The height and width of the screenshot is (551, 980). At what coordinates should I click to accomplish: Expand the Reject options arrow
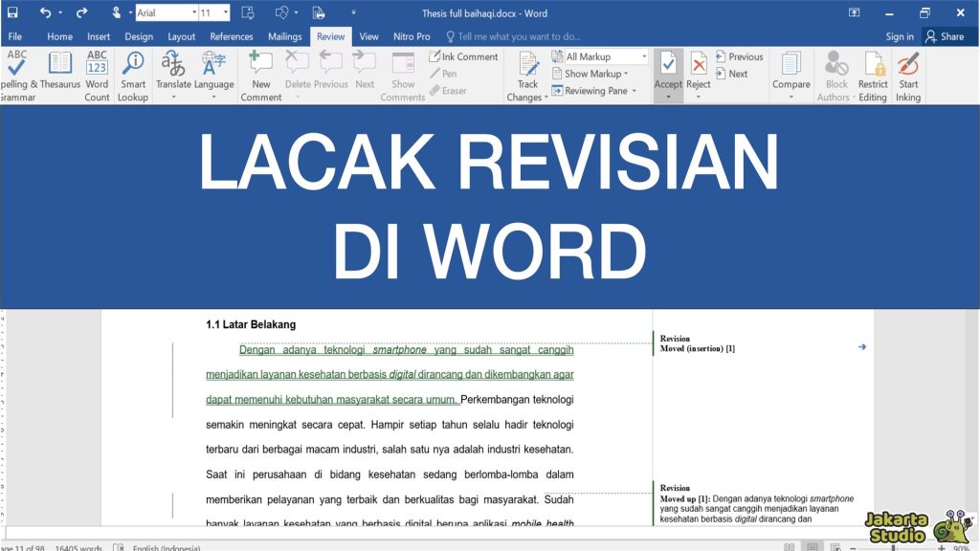coord(698,98)
